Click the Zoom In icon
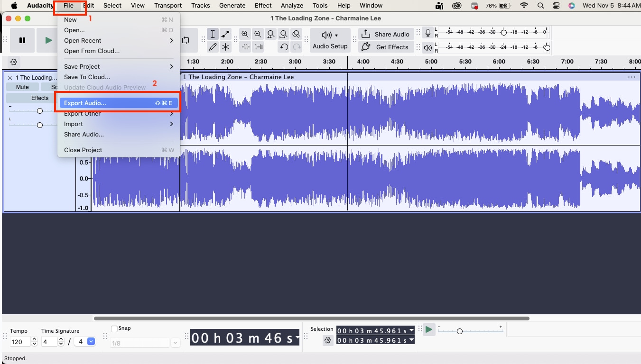The image size is (641, 364). pyautogui.click(x=245, y=34)
